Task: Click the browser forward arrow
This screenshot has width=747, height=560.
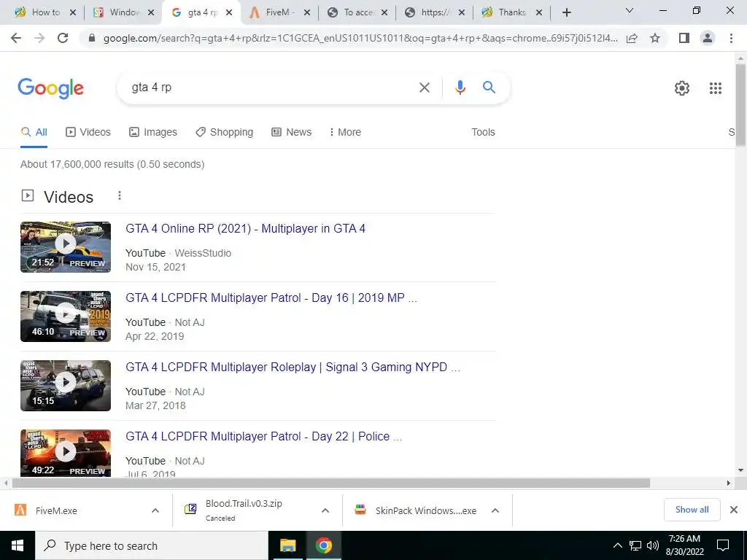Action: click(x=39, y=38)
